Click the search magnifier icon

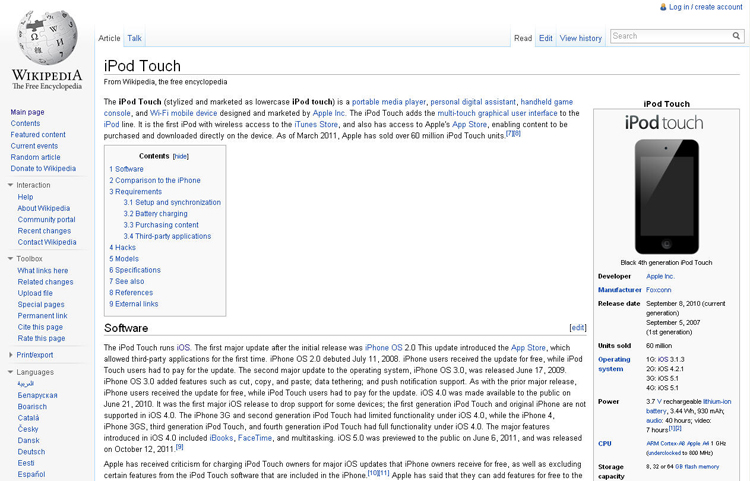(x=738, y=36)
